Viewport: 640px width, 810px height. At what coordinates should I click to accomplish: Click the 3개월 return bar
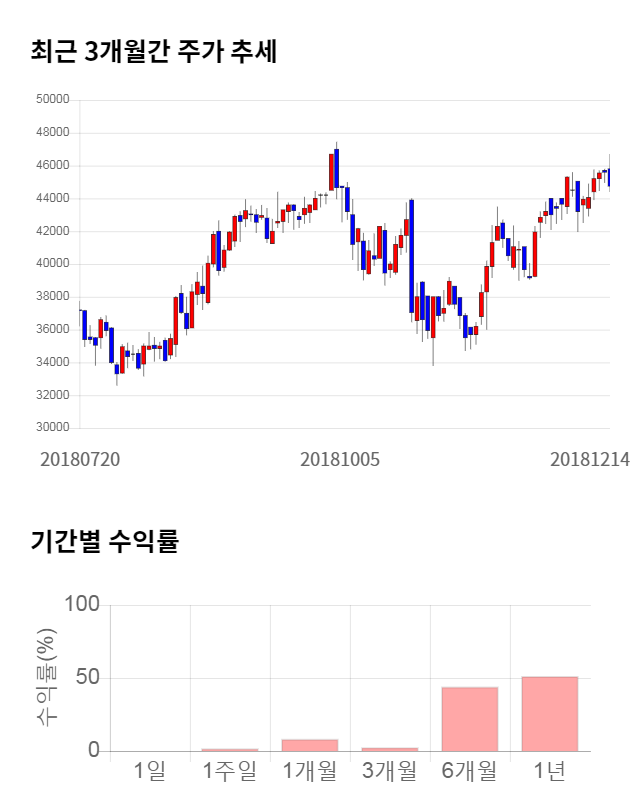pyautogui.click(x=390, y=748)
